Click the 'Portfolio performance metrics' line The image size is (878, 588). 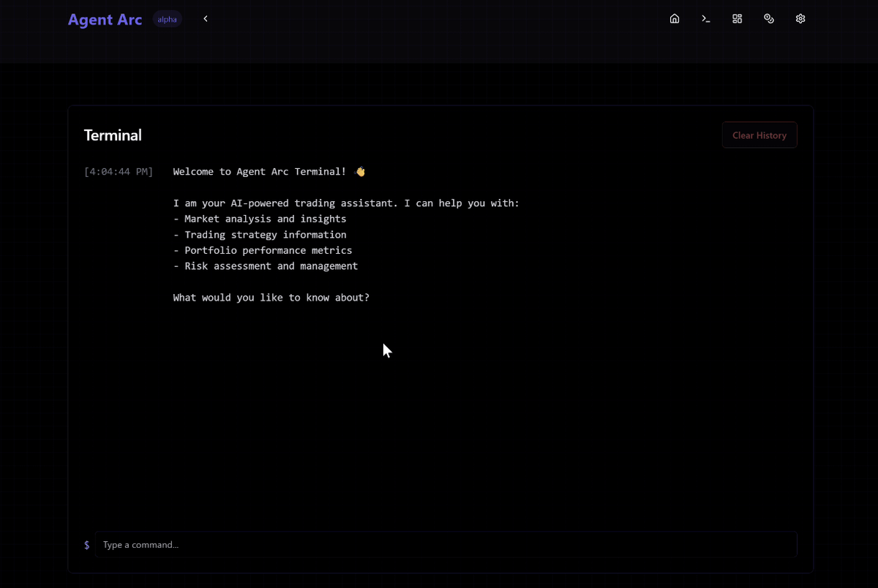tap(263, 250)
